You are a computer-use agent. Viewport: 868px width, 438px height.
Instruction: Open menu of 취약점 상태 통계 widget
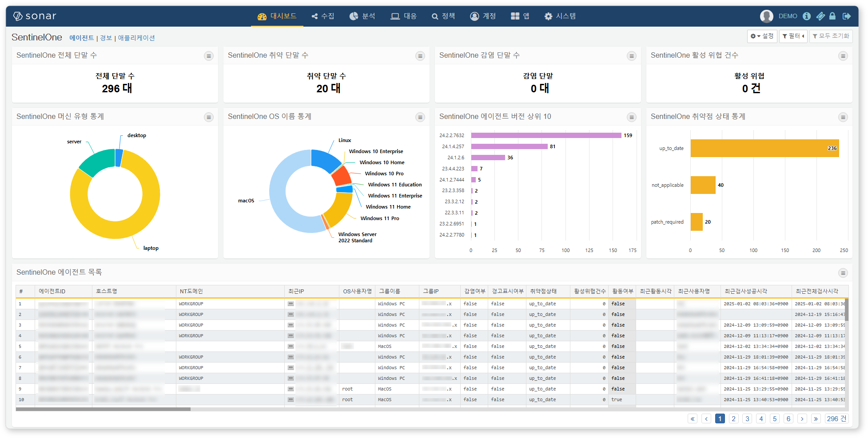pos(843,117)
